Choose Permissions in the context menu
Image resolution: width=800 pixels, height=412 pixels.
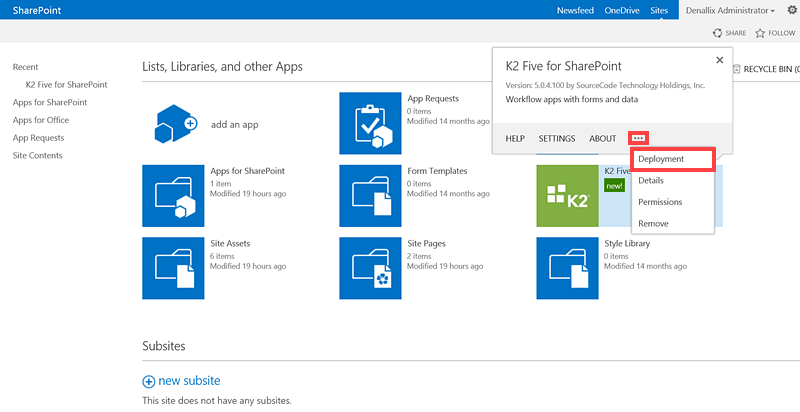(660, 202)
